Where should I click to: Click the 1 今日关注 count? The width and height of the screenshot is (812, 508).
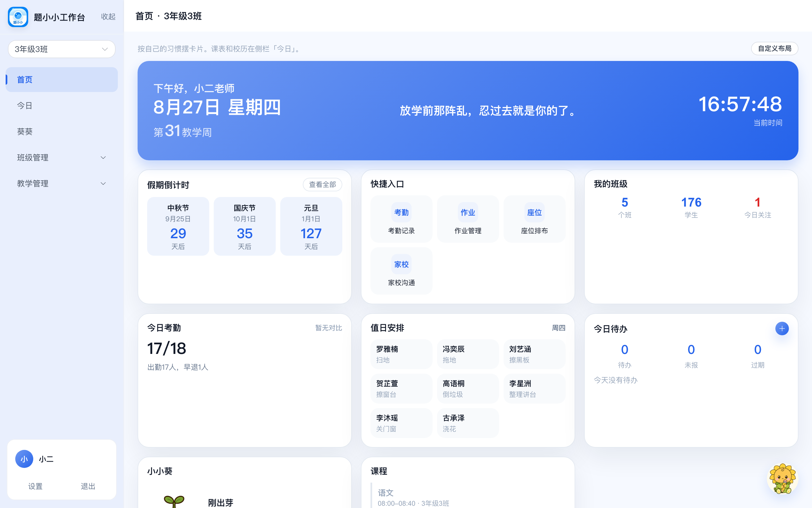(x=757, y=207)
